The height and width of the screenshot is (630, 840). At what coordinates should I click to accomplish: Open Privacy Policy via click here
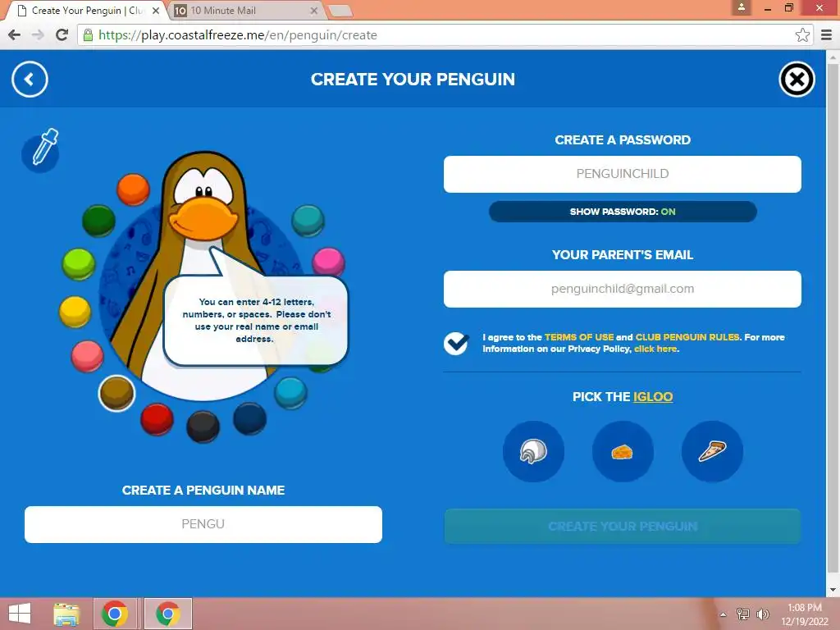[655, 349]
